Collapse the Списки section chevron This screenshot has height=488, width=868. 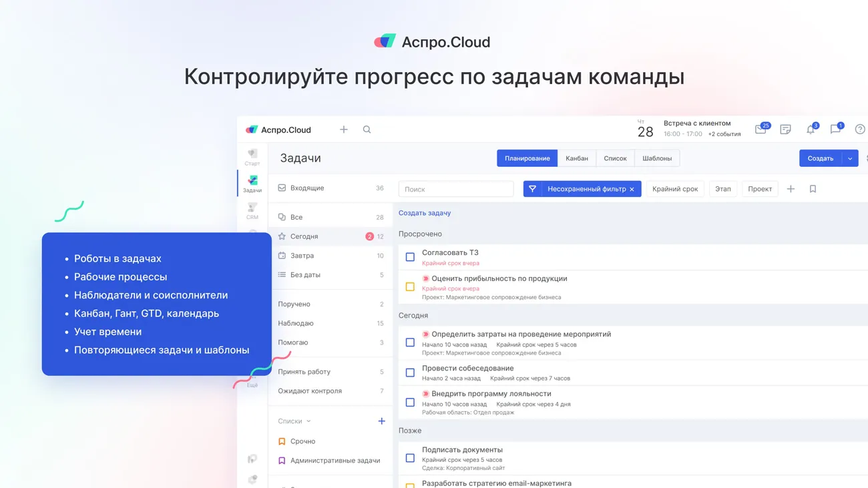tap(308, 421)
